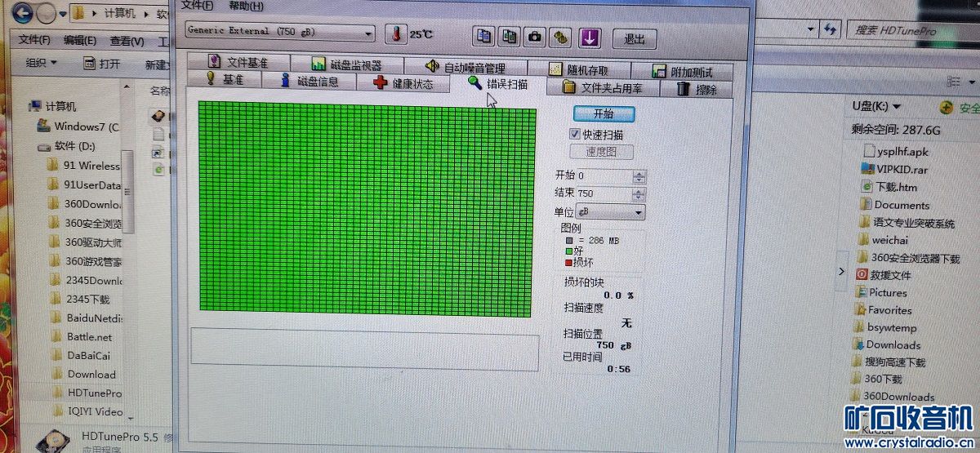Click the green 好 legend swatch
The width and height of the screenshot is (980, 453).
point(569,251)
